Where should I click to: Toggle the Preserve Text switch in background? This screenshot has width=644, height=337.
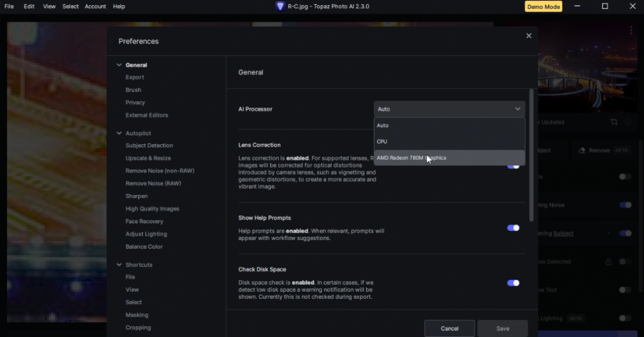coord(626,290)
